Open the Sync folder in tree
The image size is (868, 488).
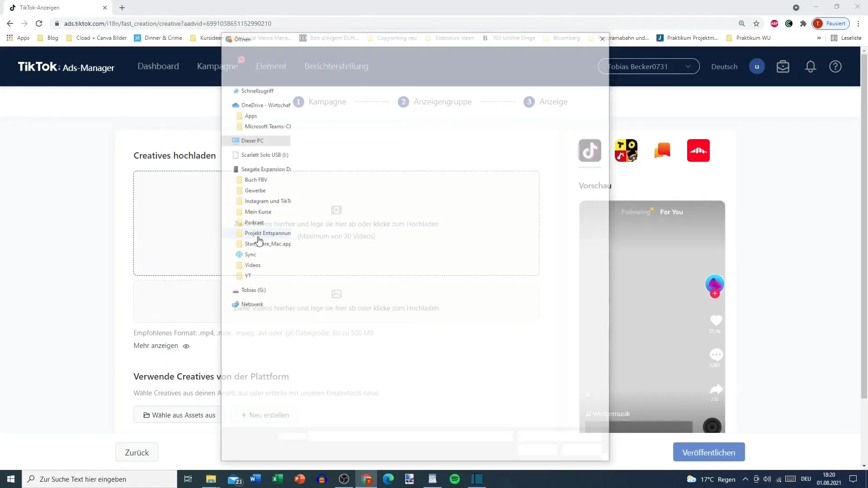click(x=246, y=254)
